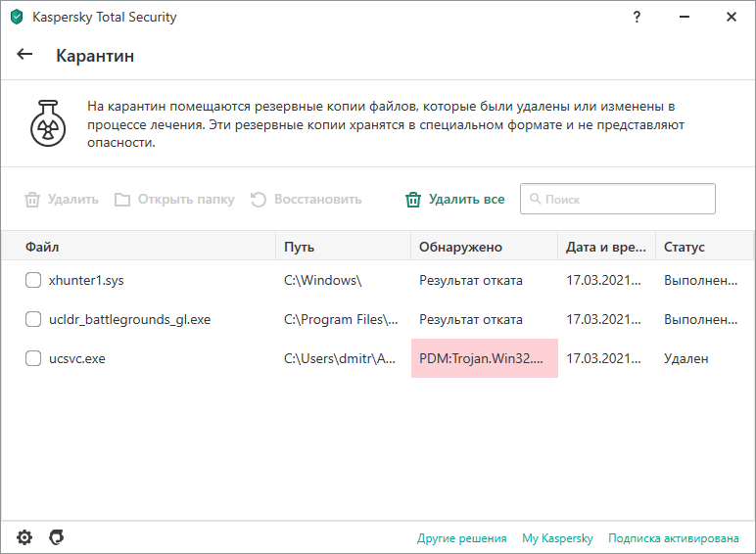Sort by the Дата и время column

(606, 247)
